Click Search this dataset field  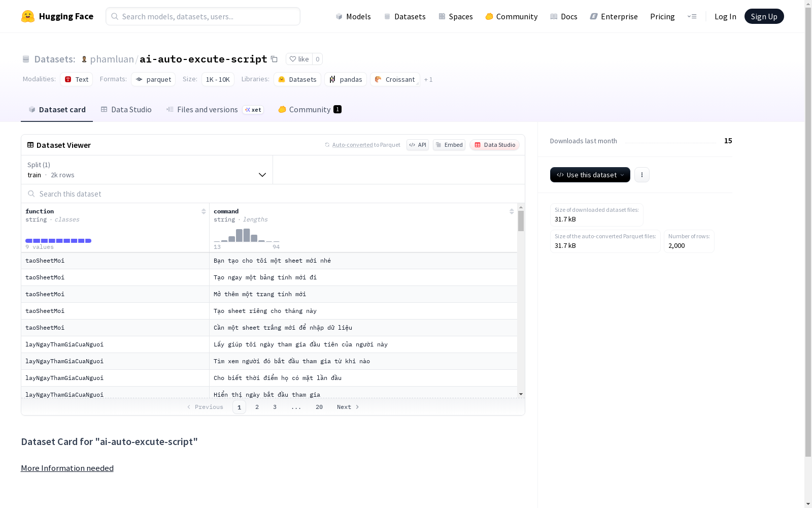(273, 194)
